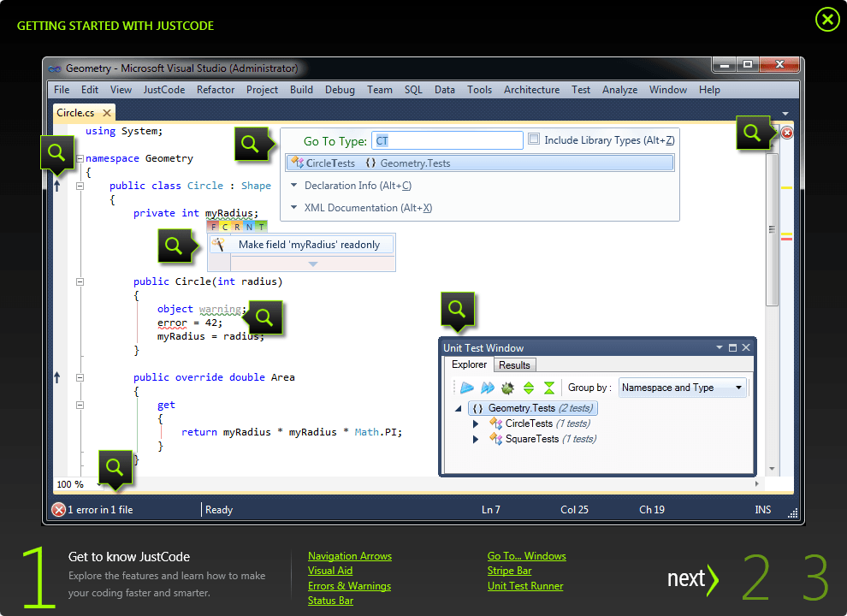Viewport: 847px width, 616px height.
Task: Click in the Go To Type input field
Action: click(447, 140)
